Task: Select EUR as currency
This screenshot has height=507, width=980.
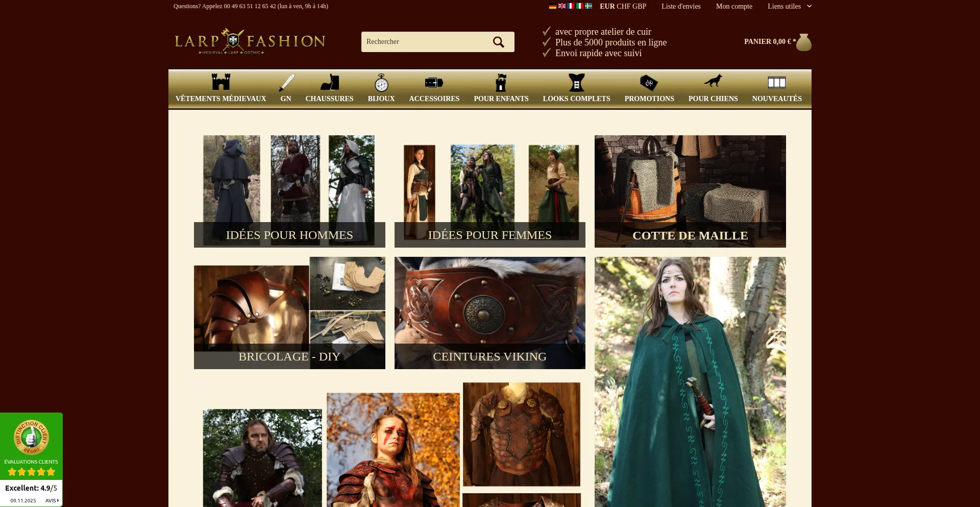Action: click(x=607, y=6)
